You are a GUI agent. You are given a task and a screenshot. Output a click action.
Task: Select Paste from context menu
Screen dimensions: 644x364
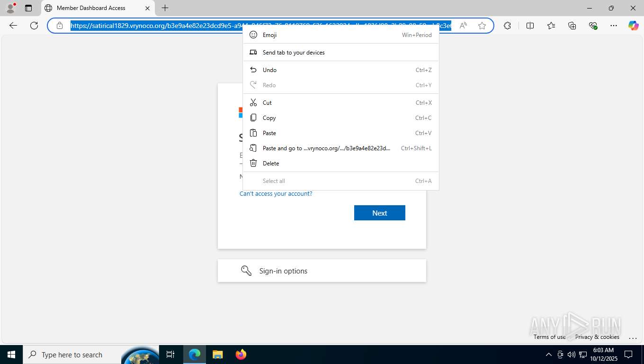[341, 133]
